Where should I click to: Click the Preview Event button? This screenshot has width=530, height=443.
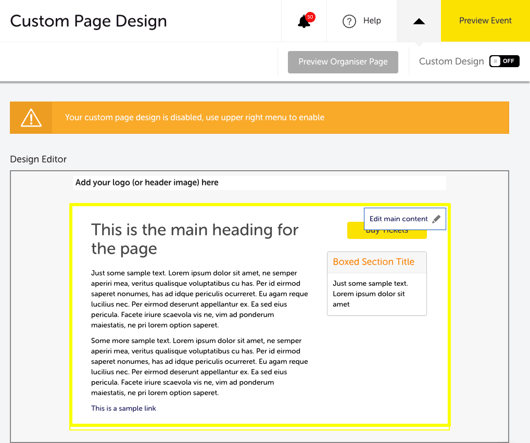pos(485,21)
